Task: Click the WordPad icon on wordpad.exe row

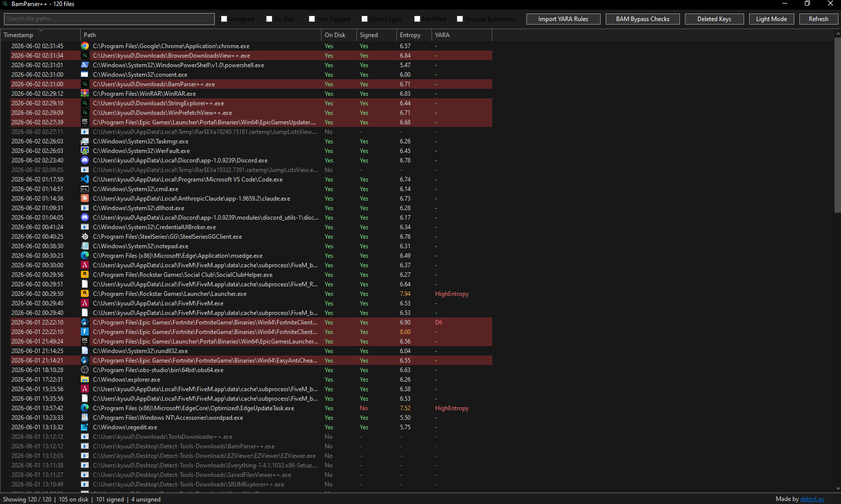Action: (x=85, y=418)
